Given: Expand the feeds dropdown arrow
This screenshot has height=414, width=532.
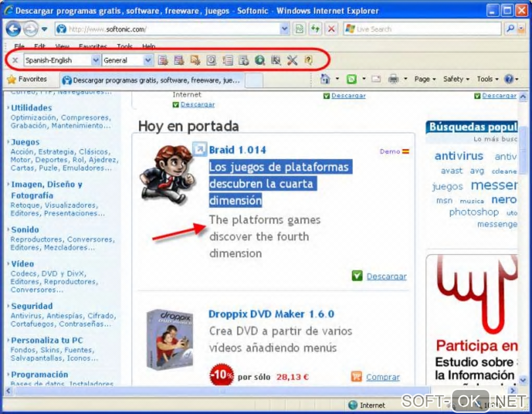Looking at the screenshot, I should [364, 79].
